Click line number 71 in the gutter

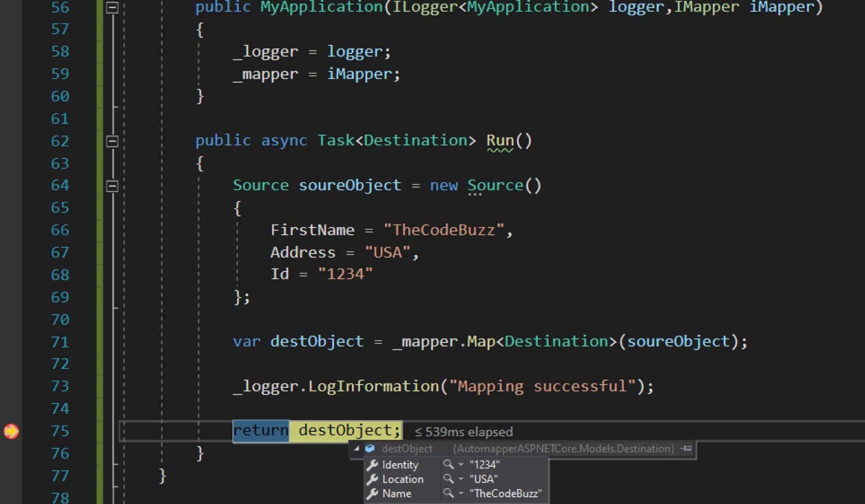coord(60,342)
